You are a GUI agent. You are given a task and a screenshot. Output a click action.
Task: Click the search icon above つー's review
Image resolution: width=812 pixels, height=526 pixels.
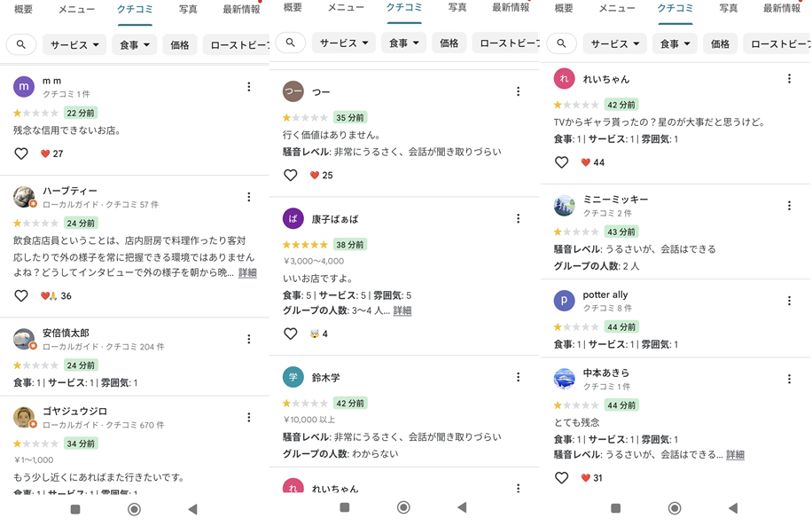click(291, 42)
